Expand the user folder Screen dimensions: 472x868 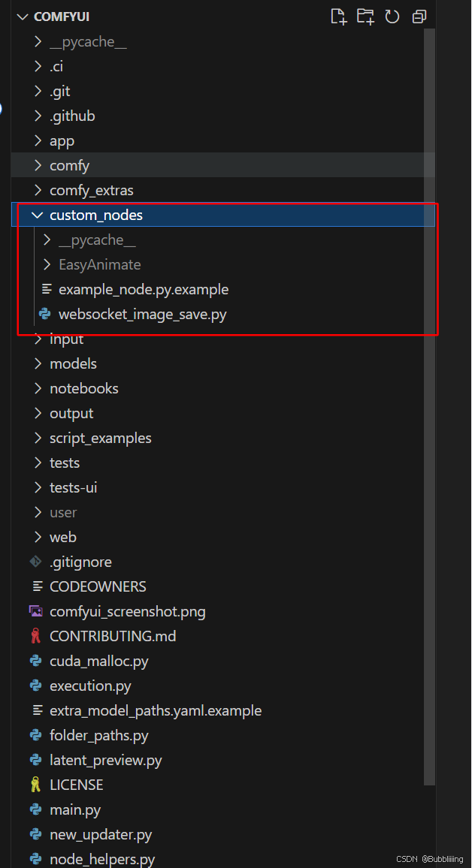click(38, 512)
